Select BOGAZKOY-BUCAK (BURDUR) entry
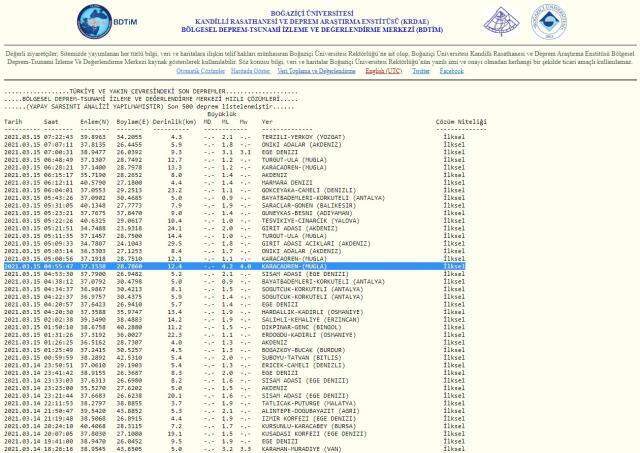640x453 pixels. (x=304, y=350)
